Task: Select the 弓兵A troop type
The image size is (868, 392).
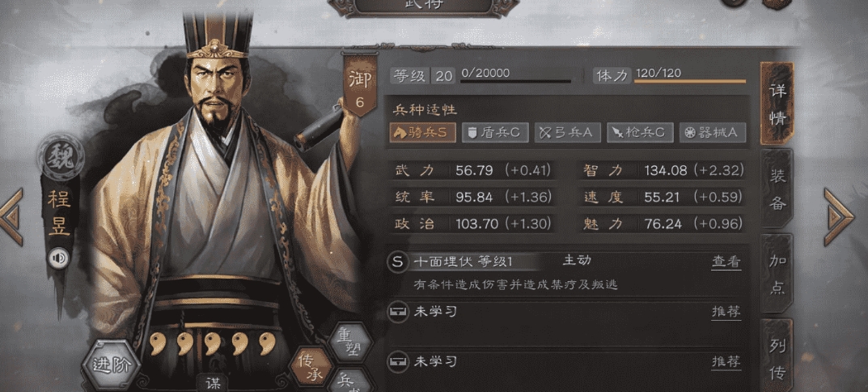Action: (567, 133)
